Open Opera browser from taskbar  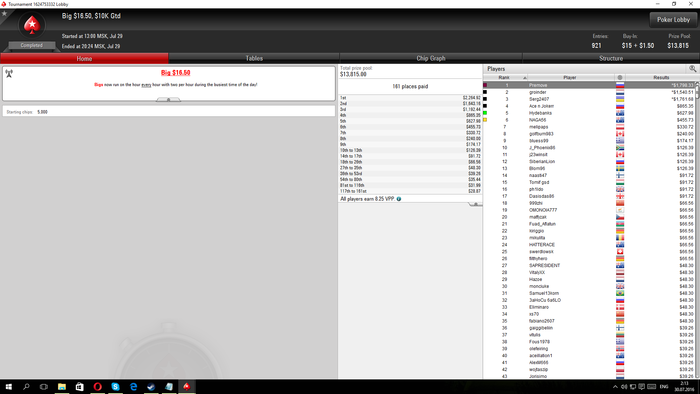pos(97,386)
